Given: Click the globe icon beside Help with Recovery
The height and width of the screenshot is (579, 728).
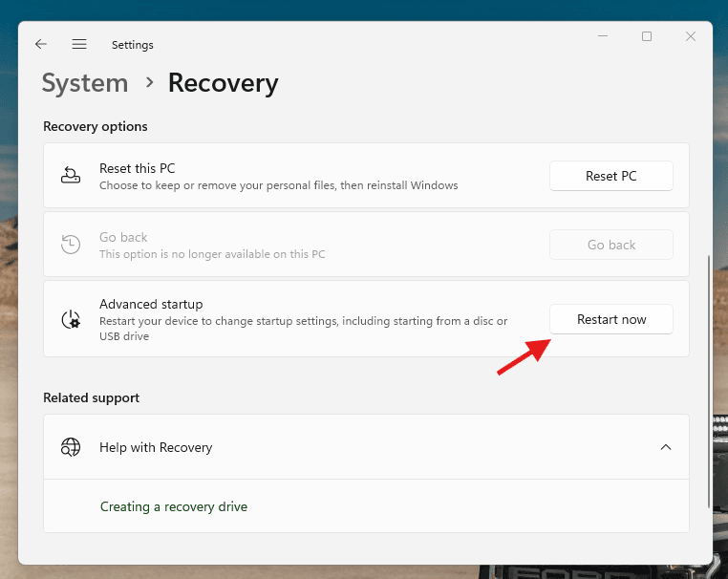Looking at the screenshot, I should click(x=71, y=447).
